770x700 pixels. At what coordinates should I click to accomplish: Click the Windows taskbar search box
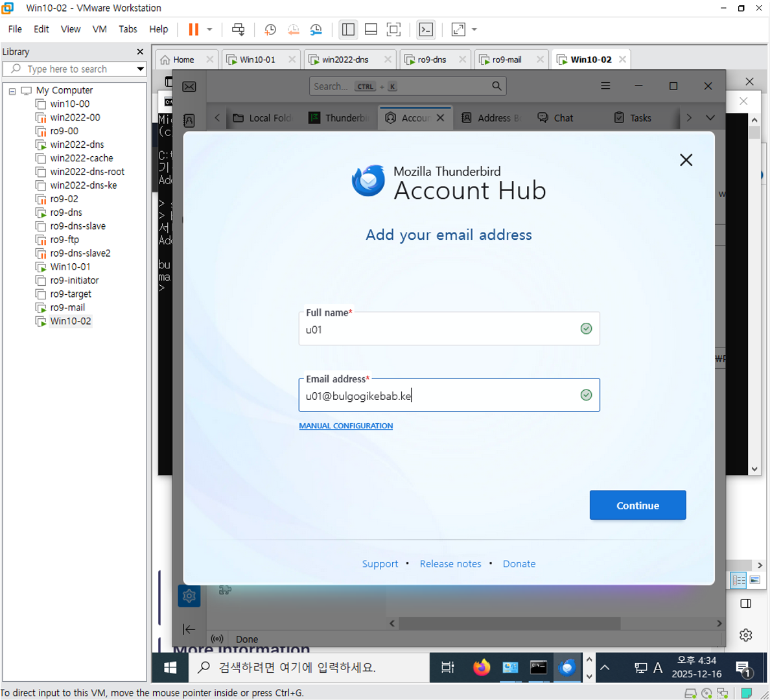pos(309,668)
